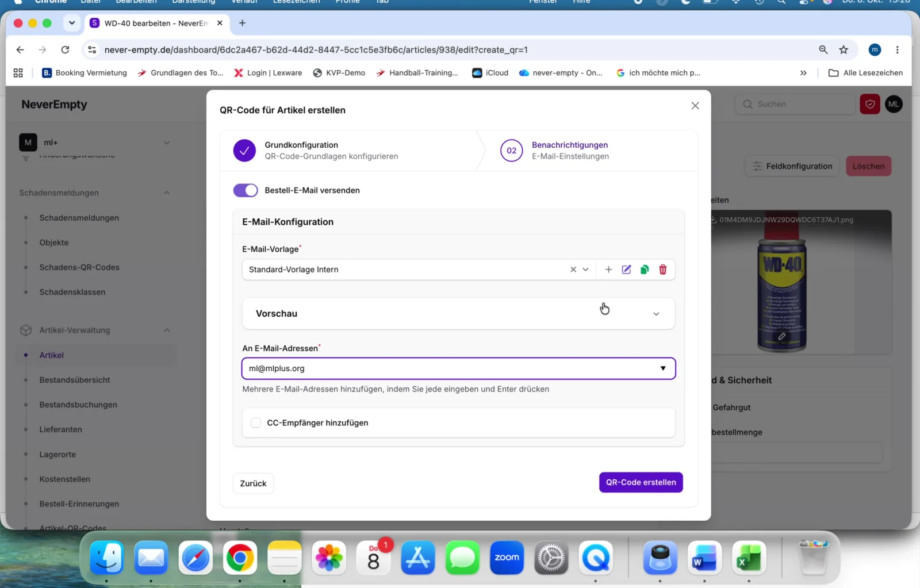Open Schadens-QR-Codes in the sidebar
The height and width of the screenshot is (588, 920).
(79, 267)
